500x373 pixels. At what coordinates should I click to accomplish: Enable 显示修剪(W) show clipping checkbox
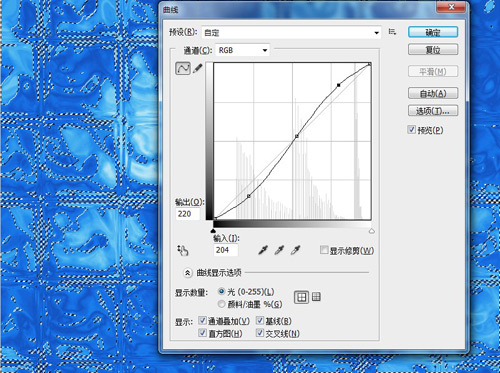[324, 250]
